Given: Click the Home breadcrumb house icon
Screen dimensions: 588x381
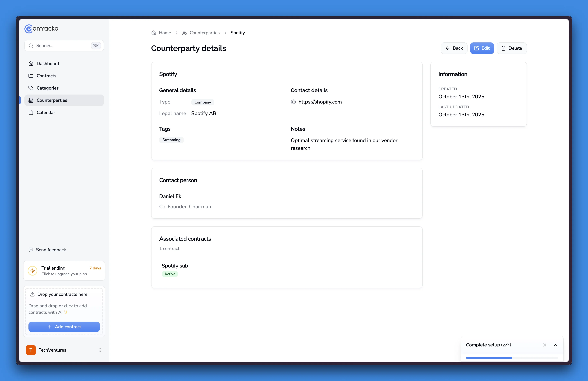Looking at the screenshot, I should tap(154, 33).
